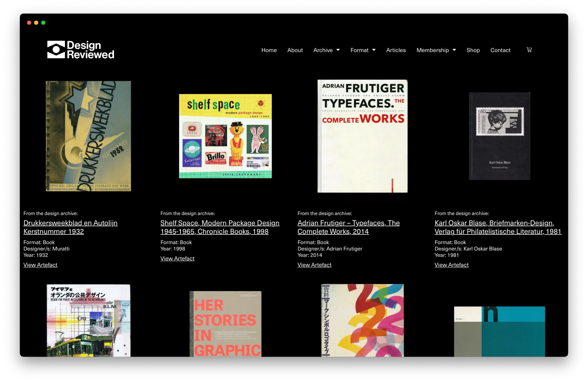Click the Archive menu label
This screenshot has height=383, width=588.
pos(323,50)
